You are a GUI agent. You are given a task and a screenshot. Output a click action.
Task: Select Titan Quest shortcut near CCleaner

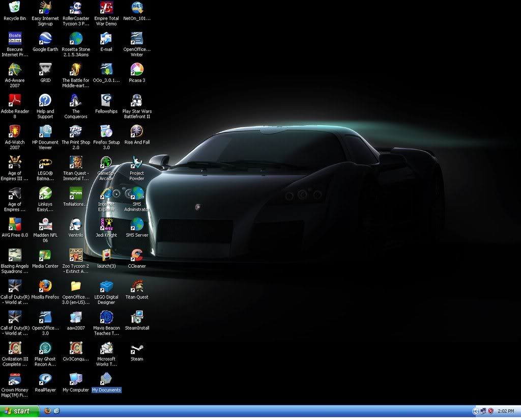137,286
